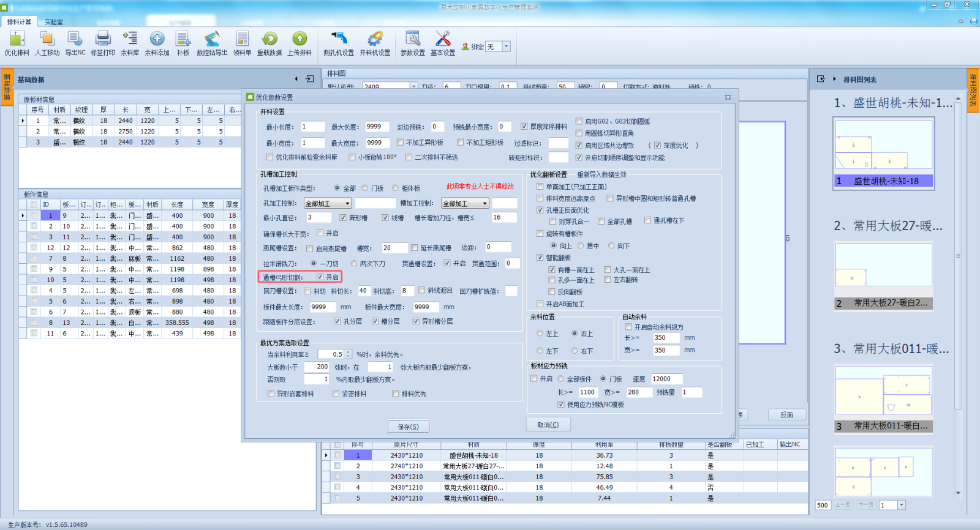Expand row 1 arrow in the 原板材信息 table
This screenshot has width=980, height=530.
coord(23,121)
